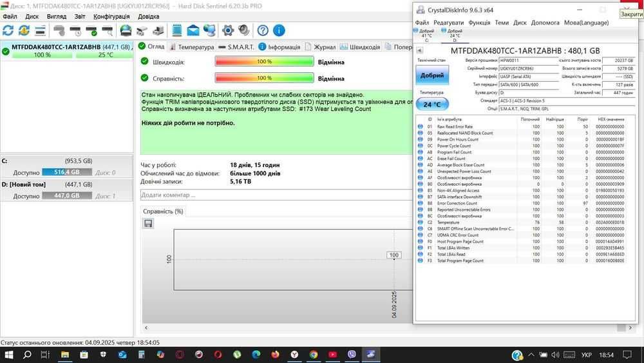Open help via the question mark icon

point(263,30)
